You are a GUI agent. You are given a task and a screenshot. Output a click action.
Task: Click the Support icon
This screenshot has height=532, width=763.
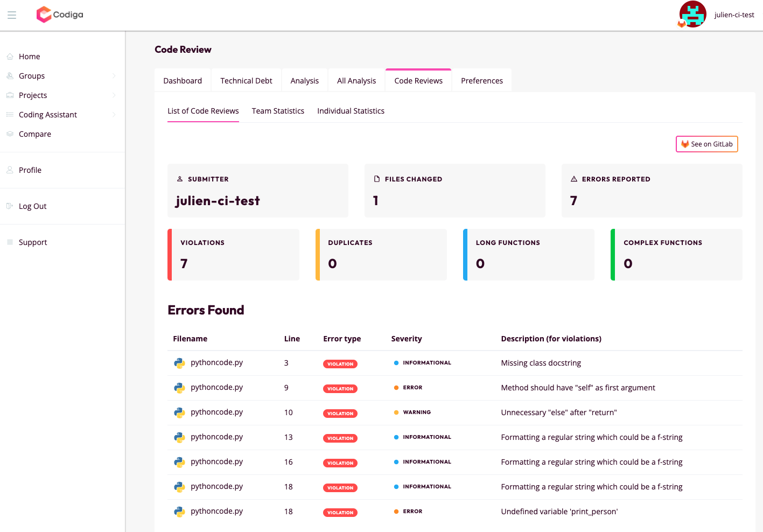point(10,242)
